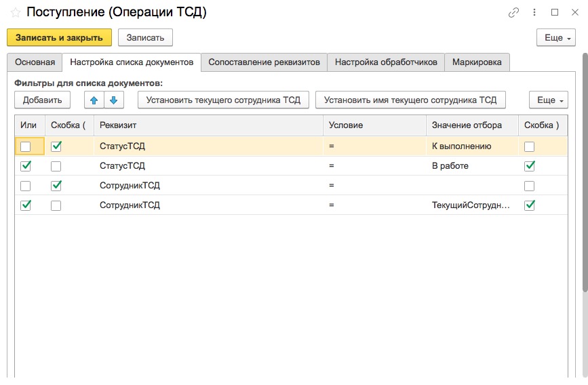The width and height of the screenshot is (588, 385).
Task: Check Скобка ( in В работе row
Action: [56, 166]
